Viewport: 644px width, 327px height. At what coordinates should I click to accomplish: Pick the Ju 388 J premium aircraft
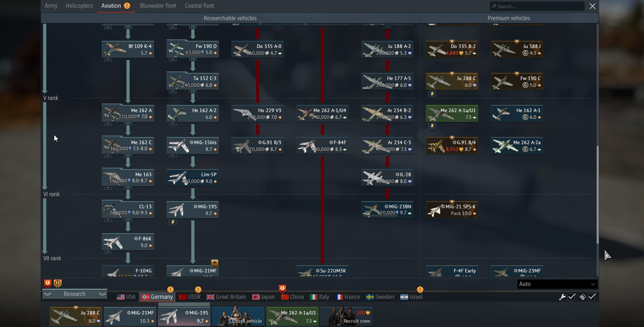[x=516, y=50]
